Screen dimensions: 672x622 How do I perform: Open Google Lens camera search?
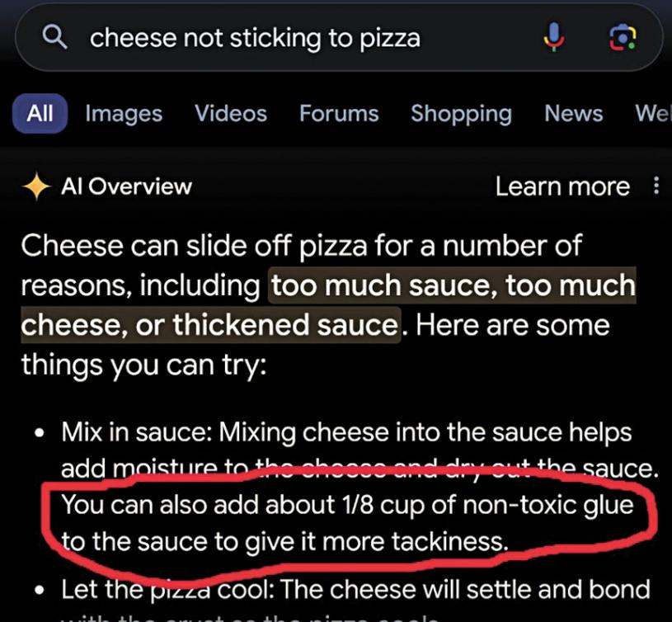click(x=621, y=37)
